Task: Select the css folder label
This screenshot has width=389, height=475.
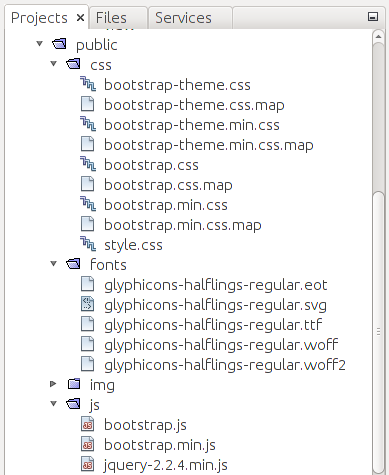Action: coord(101,65)
